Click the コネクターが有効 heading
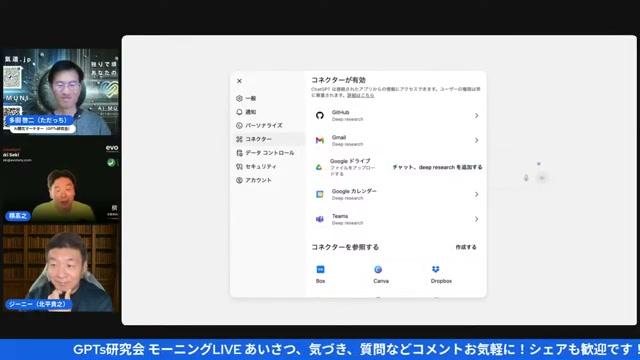This screenshot has height=360, width=640. click(338, 80)
